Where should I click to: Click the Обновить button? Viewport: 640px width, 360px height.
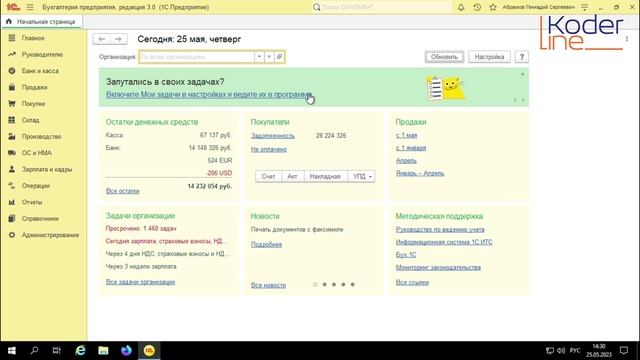(444, 57)
